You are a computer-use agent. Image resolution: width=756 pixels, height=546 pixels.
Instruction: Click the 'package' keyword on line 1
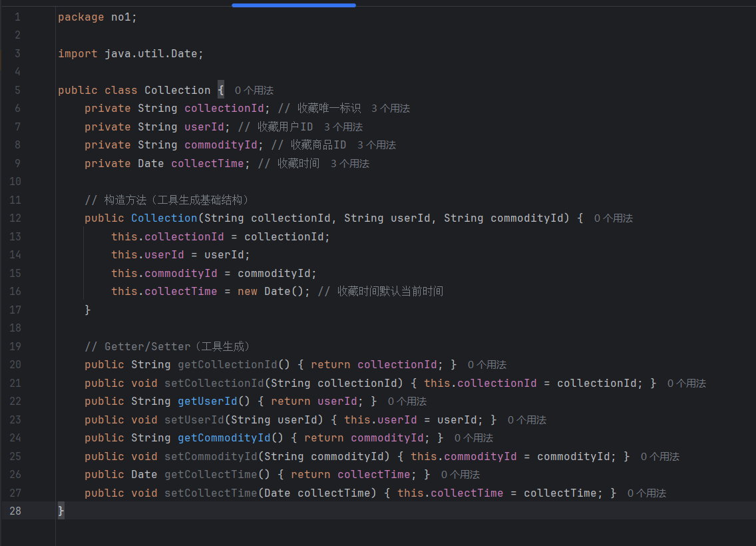(81, 17)
